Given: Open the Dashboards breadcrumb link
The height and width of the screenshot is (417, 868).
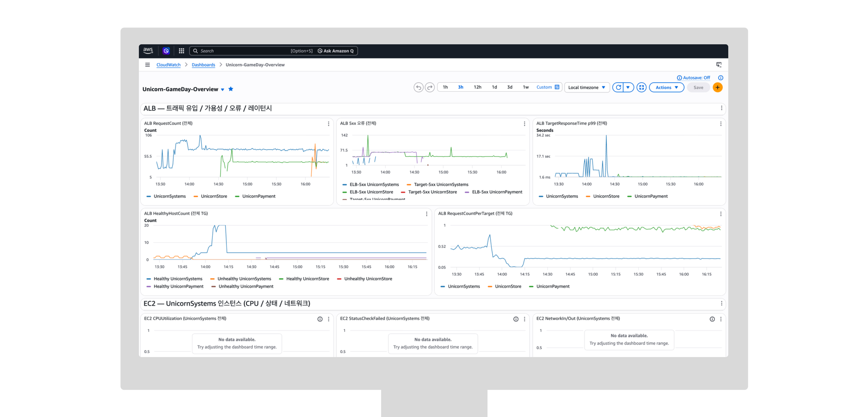Looking at the screenshot, I should tap(203, 65).
